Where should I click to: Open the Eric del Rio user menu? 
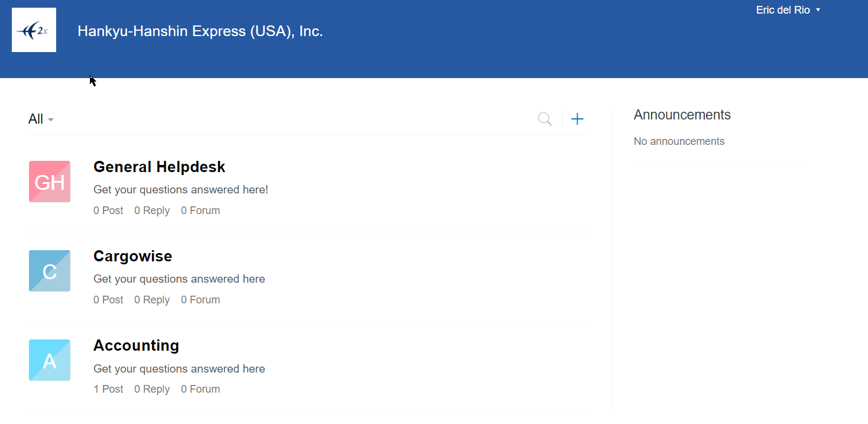click(788, 10)
